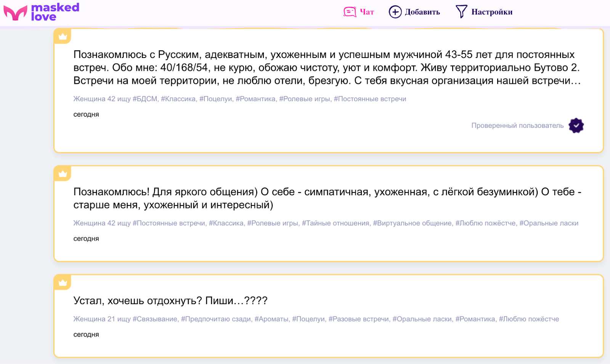Click the plus icon next to Добавить
This screenshot has height=364, width=610.
[395, 11]
